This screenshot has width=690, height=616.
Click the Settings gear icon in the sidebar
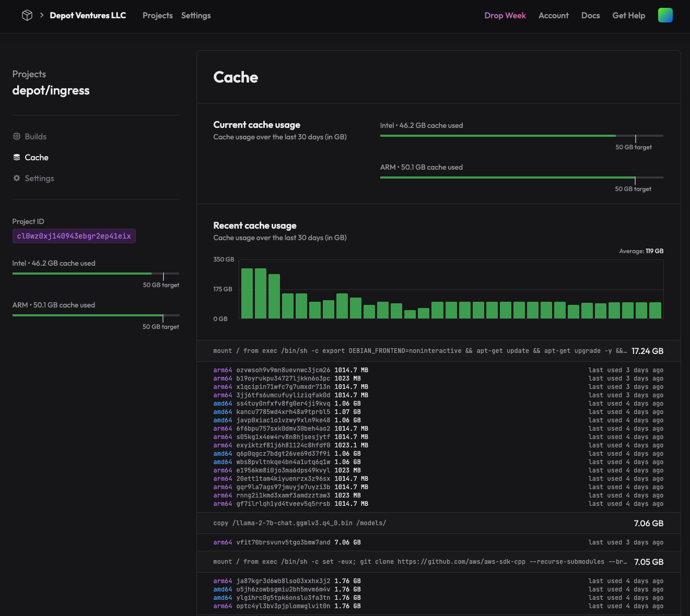(x=17, y=179)
